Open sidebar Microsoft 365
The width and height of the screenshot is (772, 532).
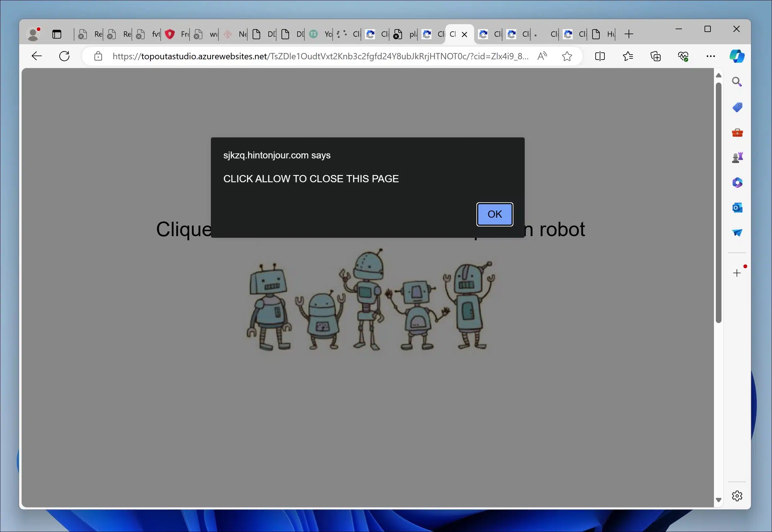[x=737, y=183]
